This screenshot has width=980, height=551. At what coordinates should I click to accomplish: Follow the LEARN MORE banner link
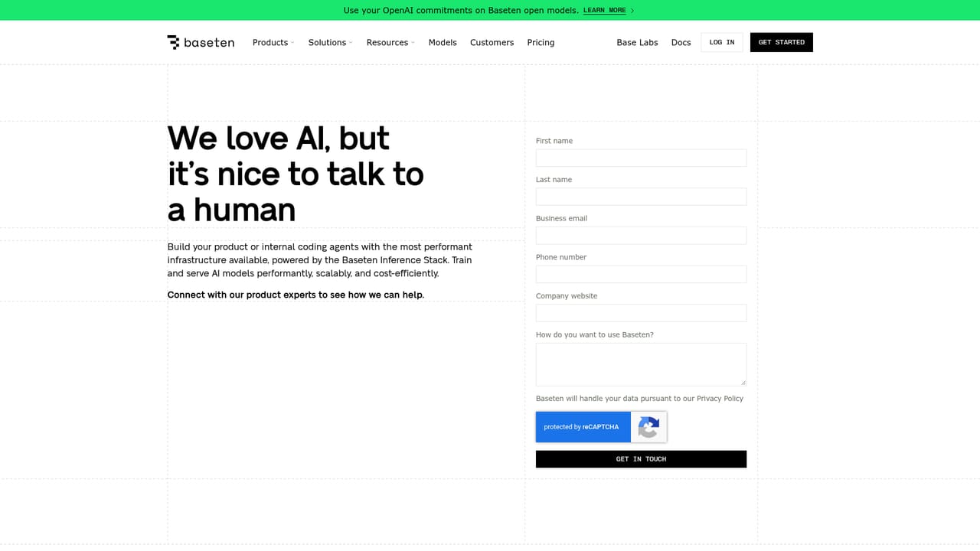604,11
